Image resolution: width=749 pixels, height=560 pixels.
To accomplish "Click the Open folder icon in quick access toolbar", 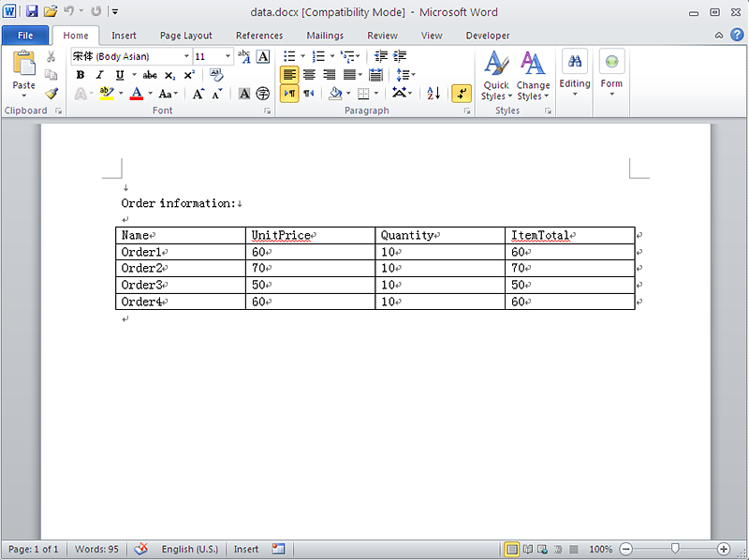I will [x=51, y=11].
